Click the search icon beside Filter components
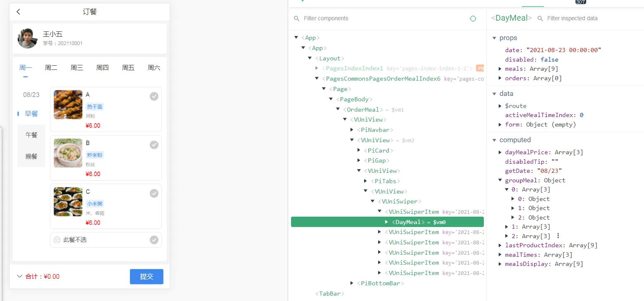 click(x=296, y=19)
